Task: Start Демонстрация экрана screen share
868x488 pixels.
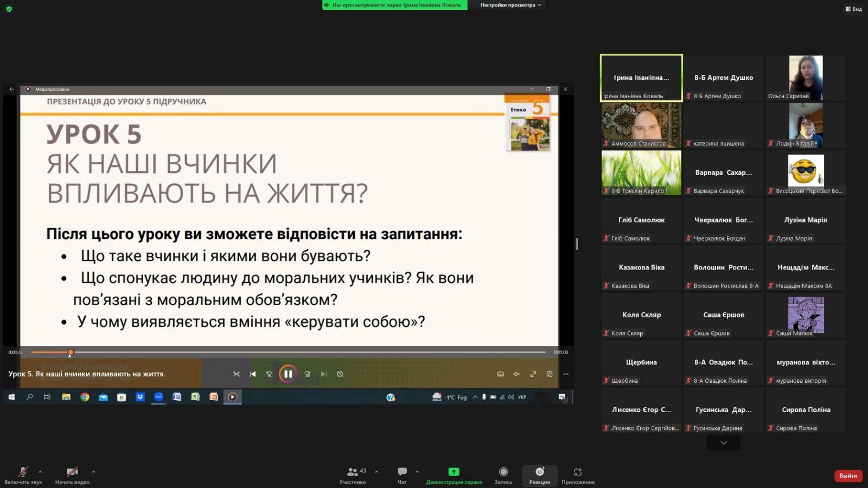Action: (454, 475)
